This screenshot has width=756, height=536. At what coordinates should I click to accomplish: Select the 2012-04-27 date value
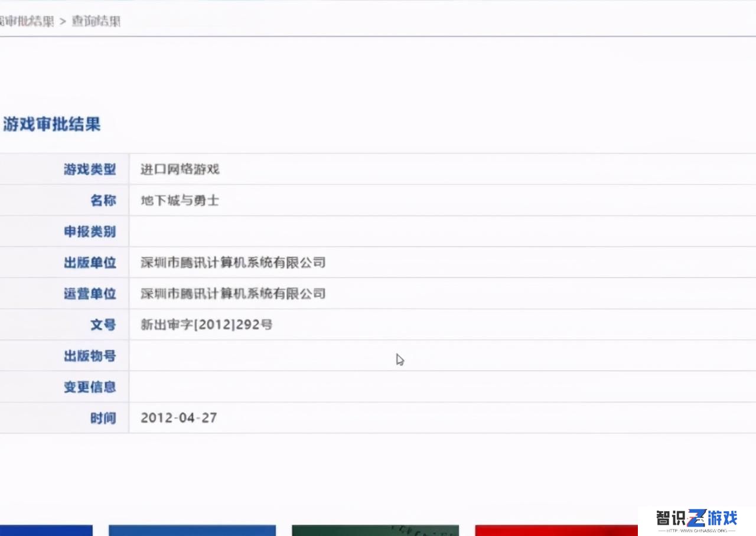coord(179,418)
